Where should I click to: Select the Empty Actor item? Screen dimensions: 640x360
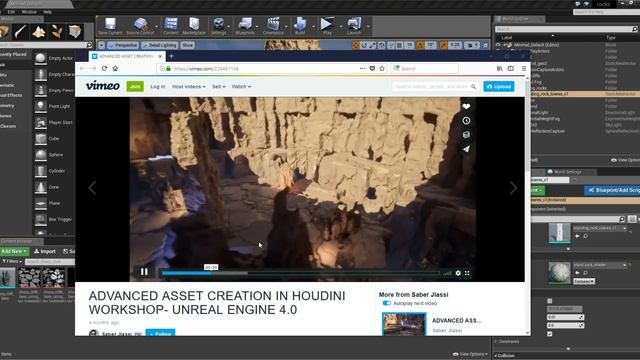point(53,58)
